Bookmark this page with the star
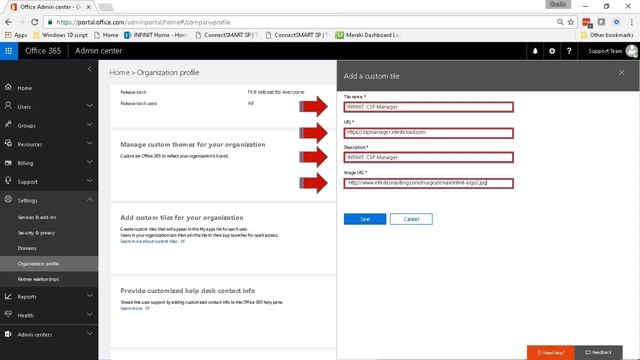This screenshot has height=360, width=640. [x=571, y=22]
